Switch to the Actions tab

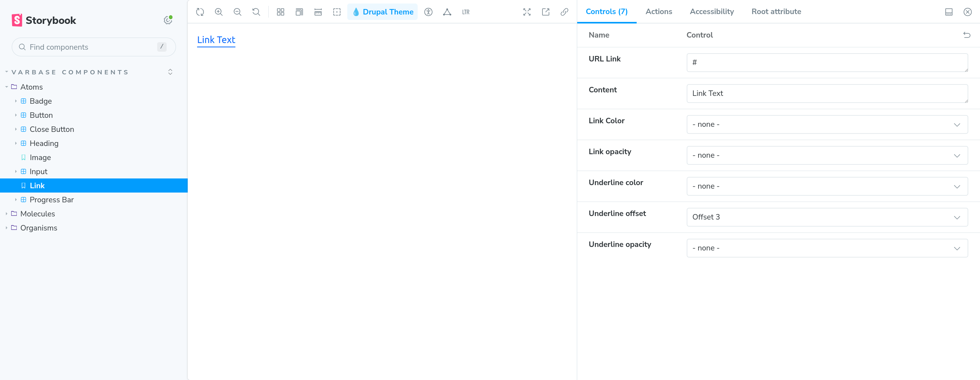pyautogui.click(x=659, y=12)
